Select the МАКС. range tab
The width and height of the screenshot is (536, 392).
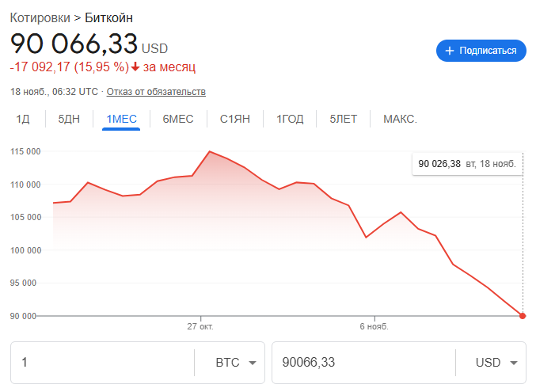[400, 120]
